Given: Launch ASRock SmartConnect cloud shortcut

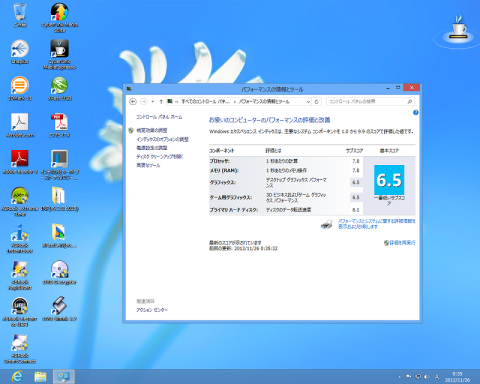Looking at the screenshot, I should point(20,348).
